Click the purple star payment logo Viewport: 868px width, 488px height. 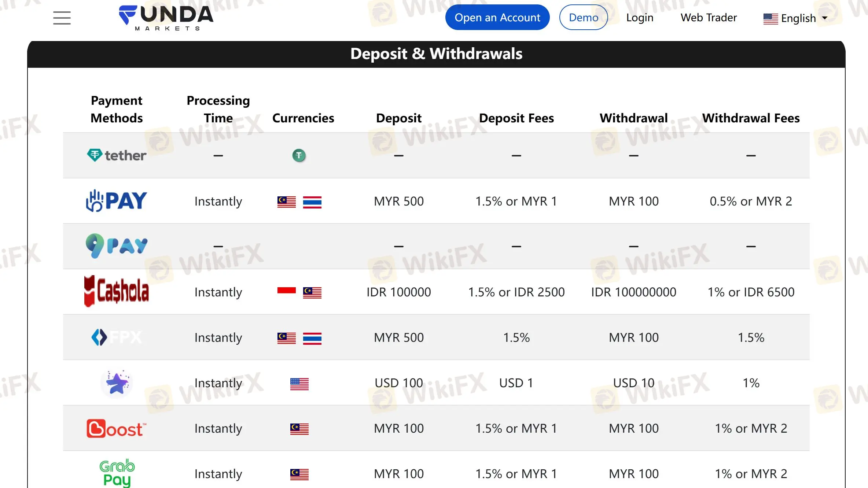117,383
